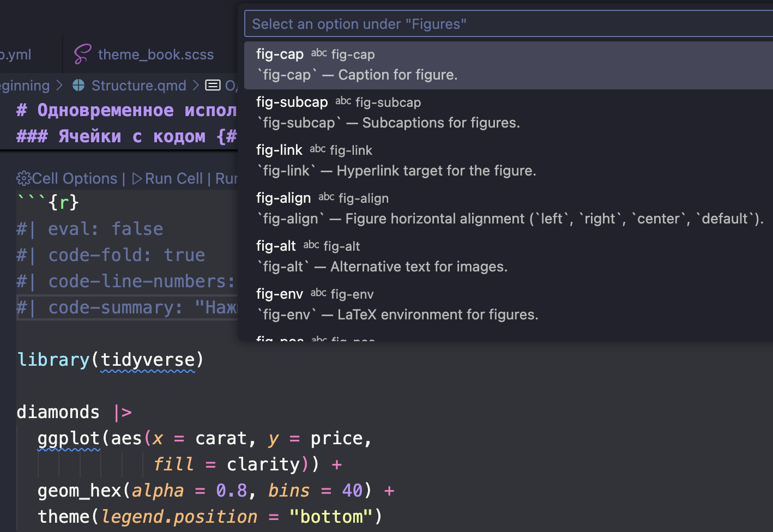Click the Run Cell play triangle icon
The image size is (773, 532).
[137, 179]
